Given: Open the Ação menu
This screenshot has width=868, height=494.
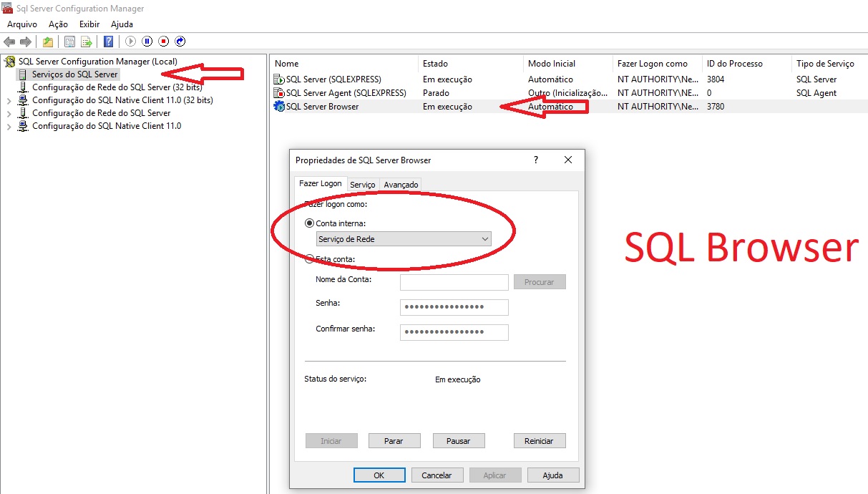Looking at the screenshot, I should click(x=58, y=24).
